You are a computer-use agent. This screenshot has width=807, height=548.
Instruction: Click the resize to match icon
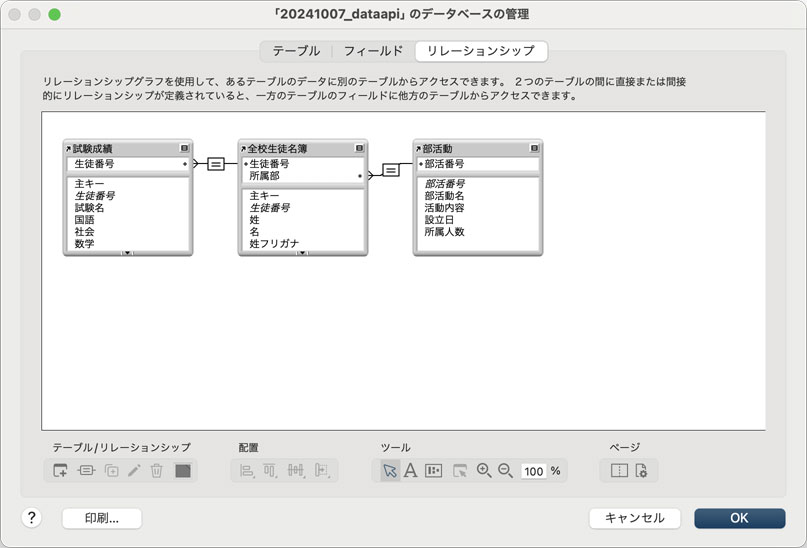pyautogui.click(x=322, y=470)
